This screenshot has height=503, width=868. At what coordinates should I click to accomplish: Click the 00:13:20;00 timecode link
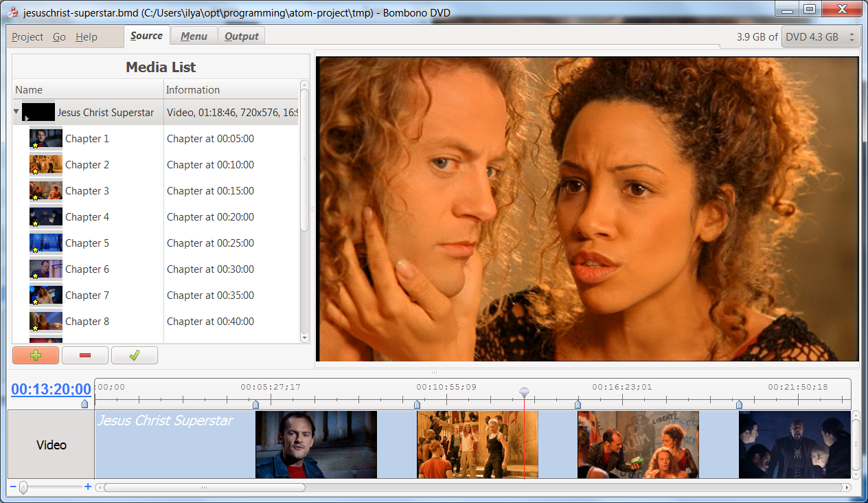51,390
